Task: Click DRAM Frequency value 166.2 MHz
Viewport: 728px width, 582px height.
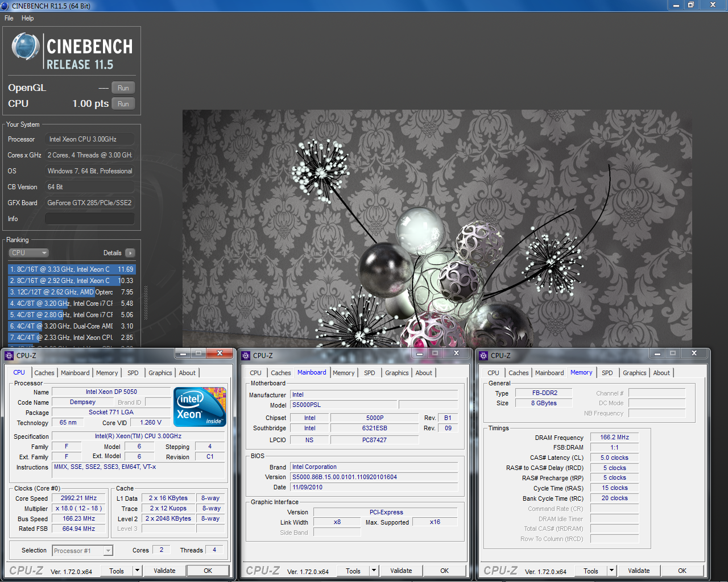Action: click(x=614, y=437)
